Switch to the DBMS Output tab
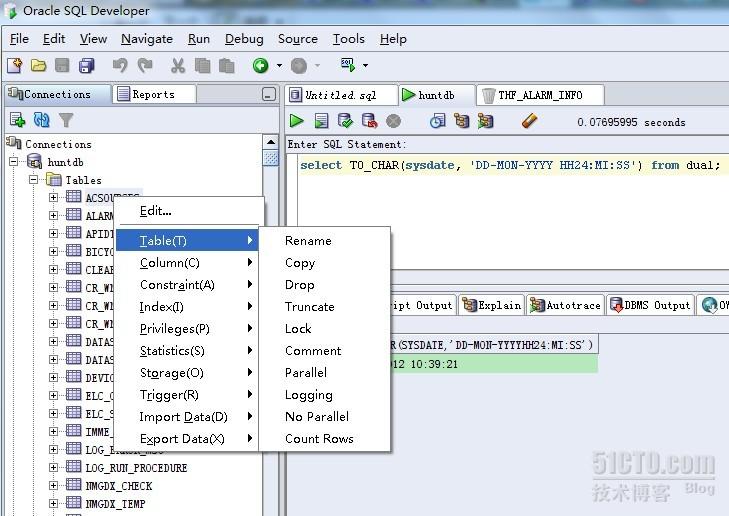This screenshot has width=729, height=516. 650,305
